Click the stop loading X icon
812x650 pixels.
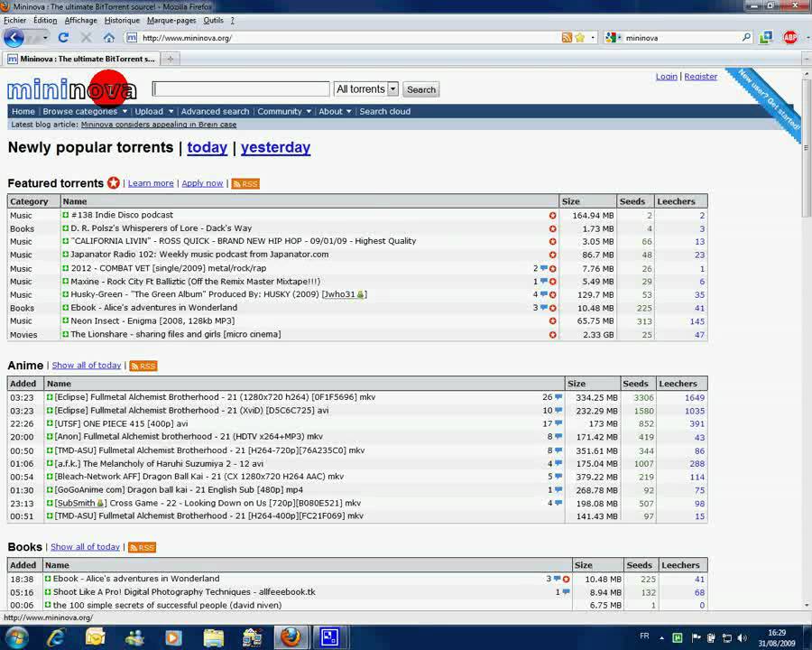click(x=86, y=38)
